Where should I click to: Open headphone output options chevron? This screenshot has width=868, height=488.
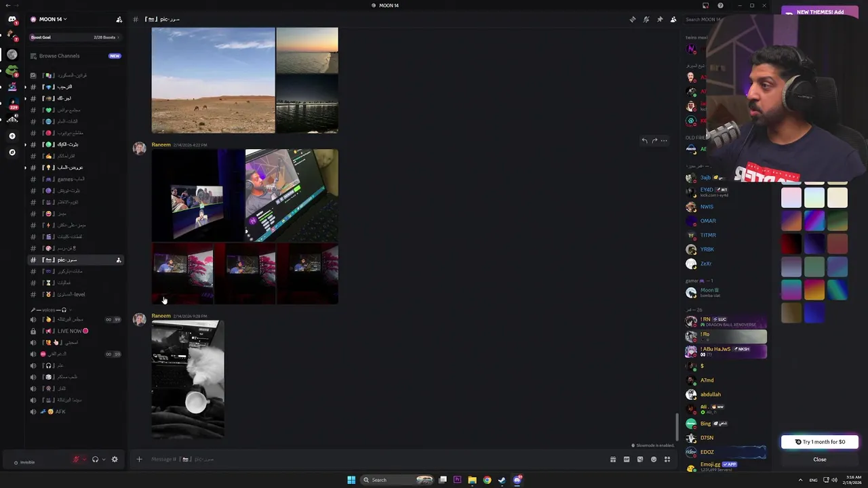point(103,460)
